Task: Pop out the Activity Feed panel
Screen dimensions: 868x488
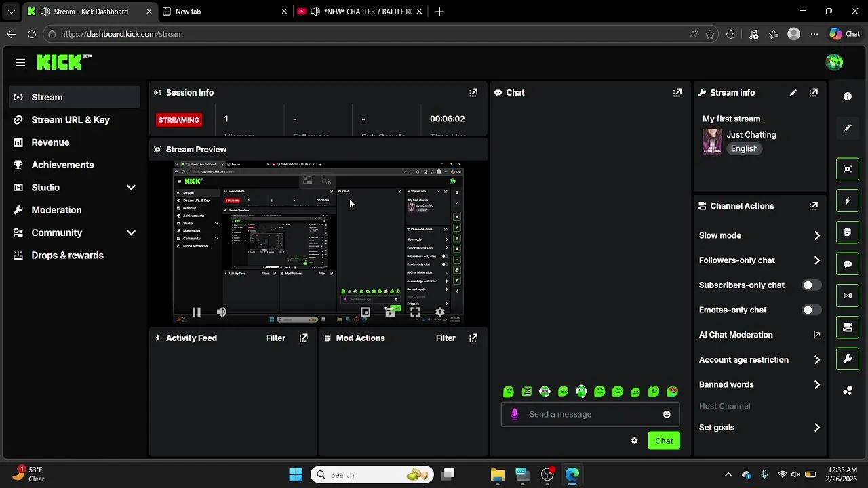Action: (304, 338)
